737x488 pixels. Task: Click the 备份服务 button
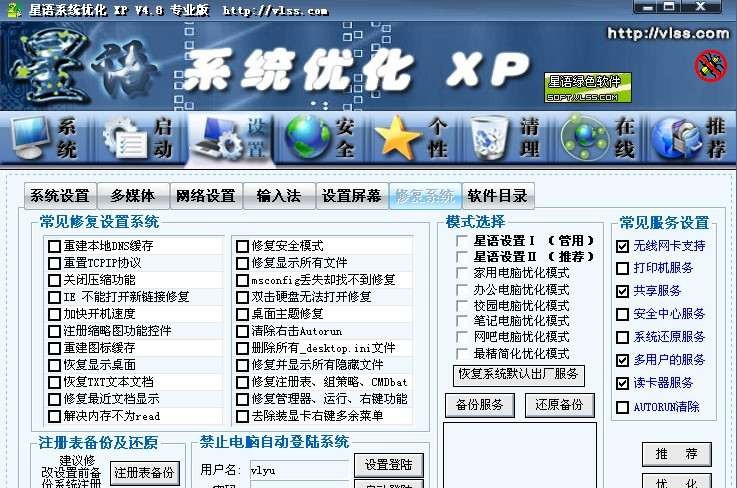(480, 405)
